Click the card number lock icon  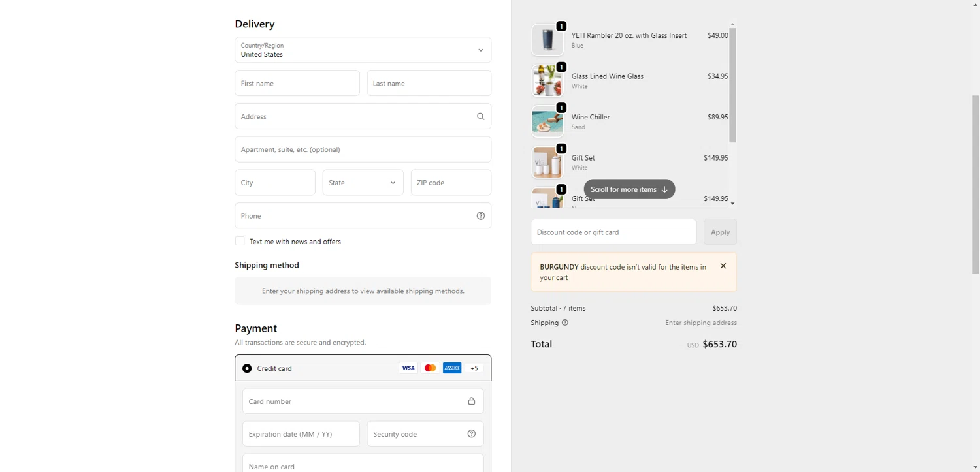(x=471, y=401)
